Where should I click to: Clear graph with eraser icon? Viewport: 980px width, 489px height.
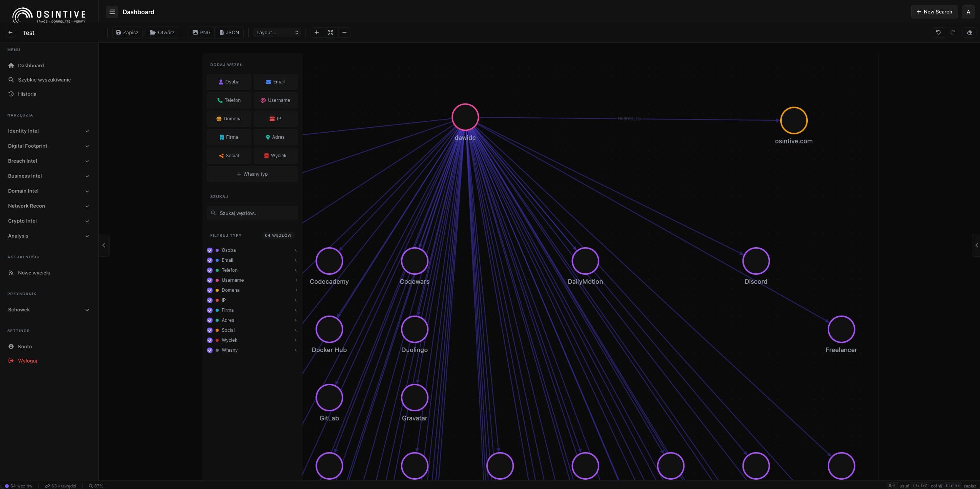click(x=969, y=32)
